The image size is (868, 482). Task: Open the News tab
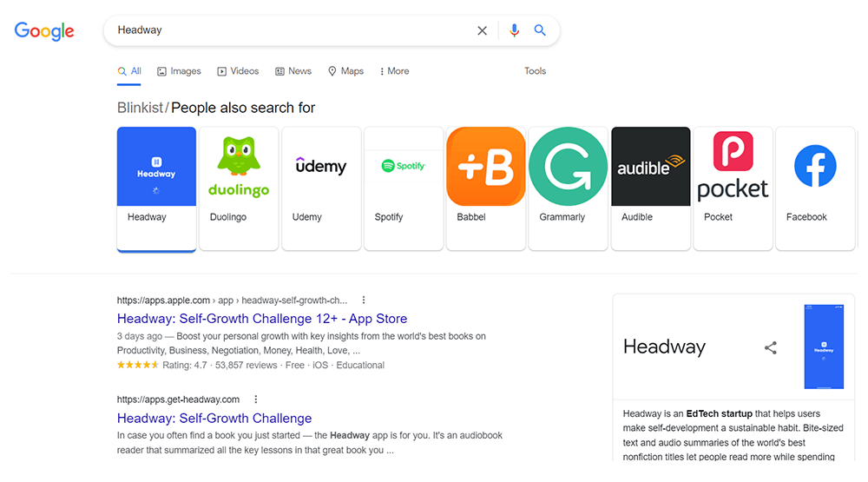pyautogui.click(x=293, y=71)
